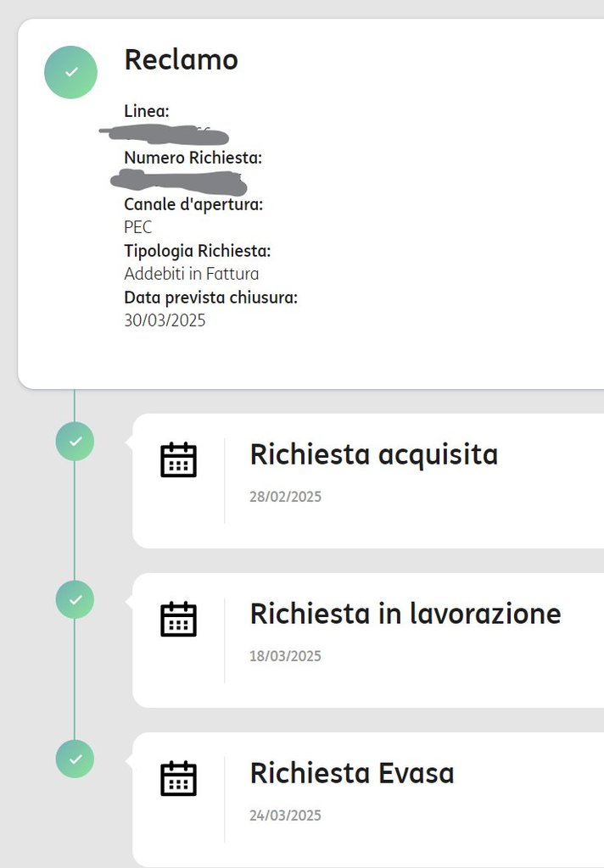Click the checkmark marker for Richiesta acquisita

(x=75, y=442)
